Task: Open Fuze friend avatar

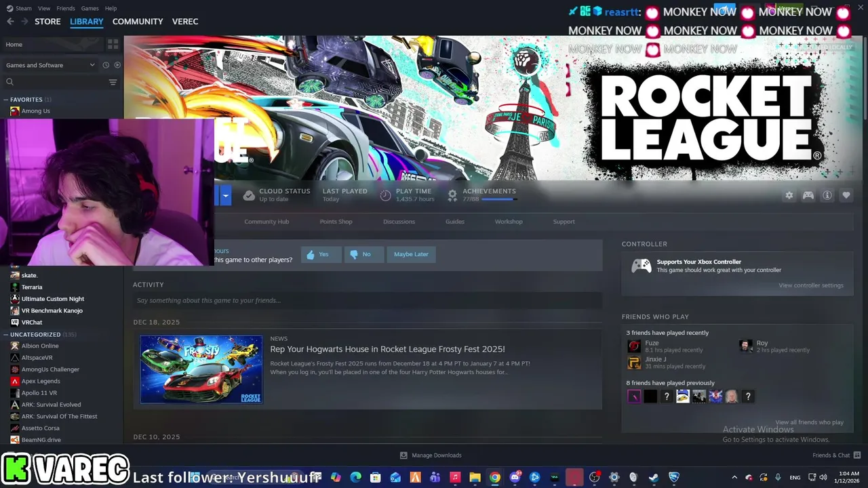Action: [634, 346]
